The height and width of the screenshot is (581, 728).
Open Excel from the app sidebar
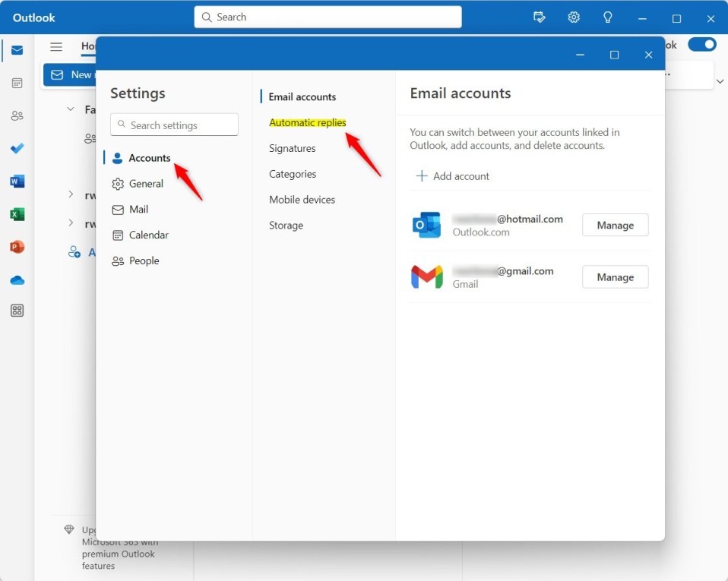(x=17, y=213)
